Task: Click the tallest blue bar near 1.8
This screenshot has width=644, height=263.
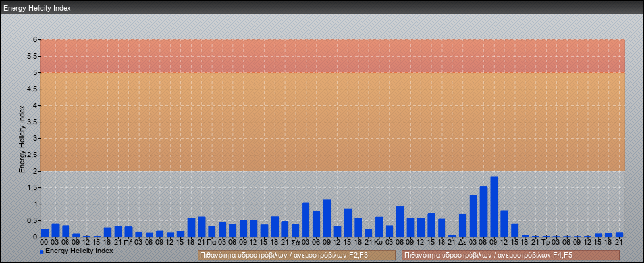Action: pos(494,207)
